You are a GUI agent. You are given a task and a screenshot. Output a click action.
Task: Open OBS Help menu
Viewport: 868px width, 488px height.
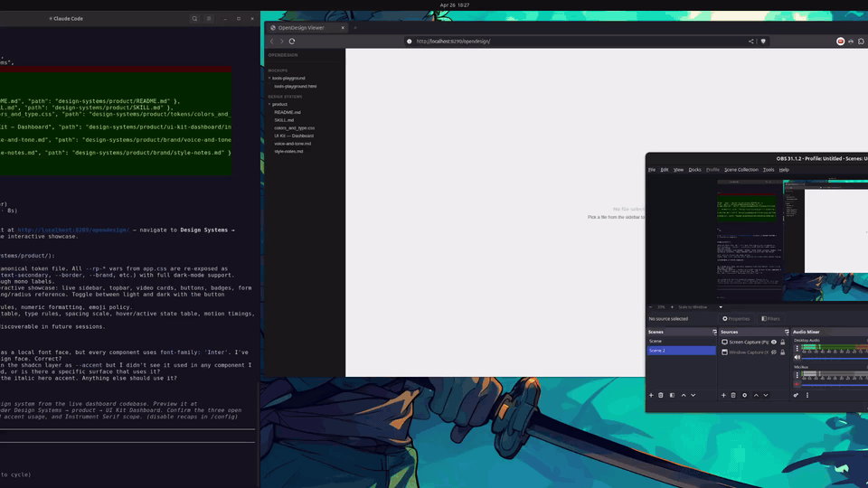pyautogui.click(x=784, y=170)
